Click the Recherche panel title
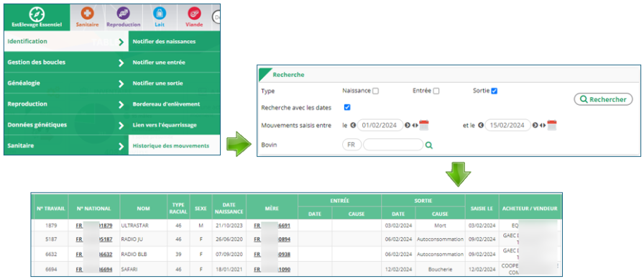This screenshot has width=644, height=279. coord(288,75)
